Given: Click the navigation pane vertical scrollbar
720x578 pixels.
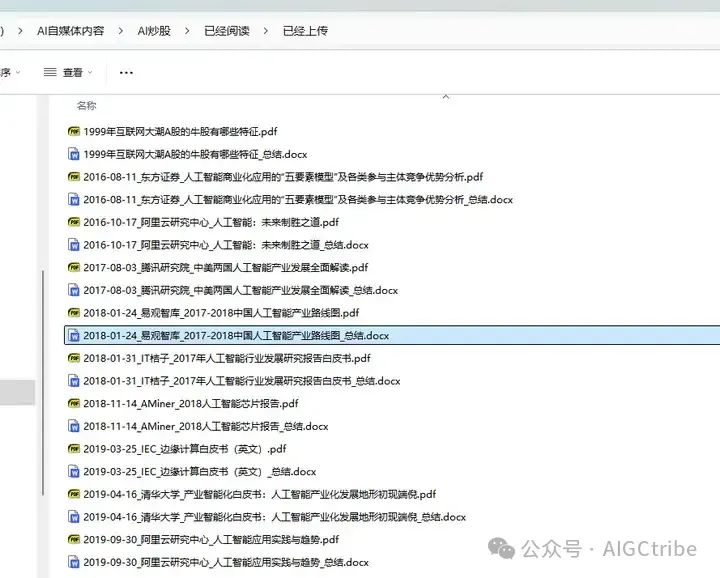Looking at the screenshot, I should click(43, 383).
